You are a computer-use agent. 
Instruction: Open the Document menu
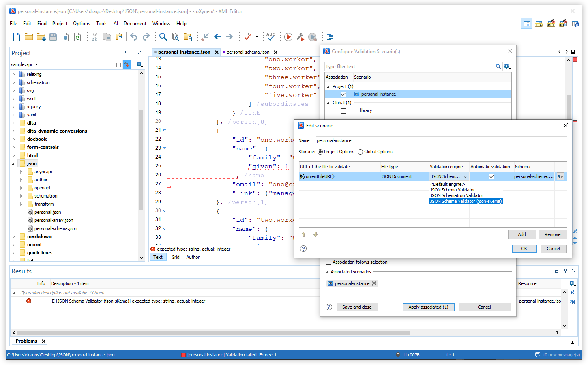[x=135, y=24]
